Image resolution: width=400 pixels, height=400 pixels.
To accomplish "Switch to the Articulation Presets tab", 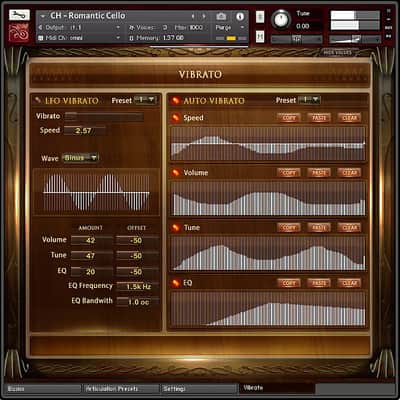I will click(121, 389).
